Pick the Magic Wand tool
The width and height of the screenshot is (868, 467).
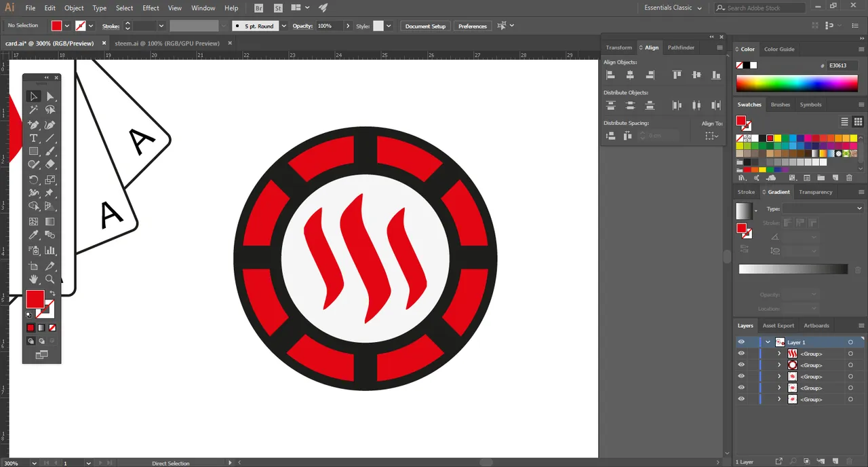tap(33, 110)
